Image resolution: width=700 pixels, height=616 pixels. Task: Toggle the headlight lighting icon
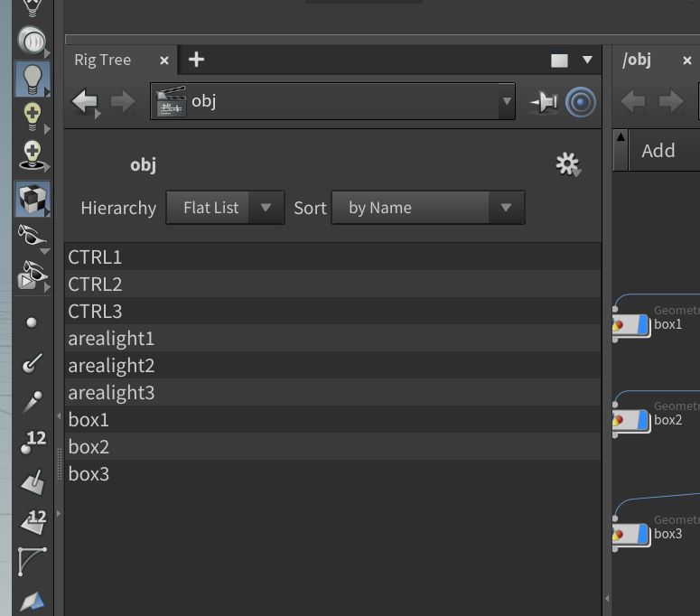(x=32, y=41)
